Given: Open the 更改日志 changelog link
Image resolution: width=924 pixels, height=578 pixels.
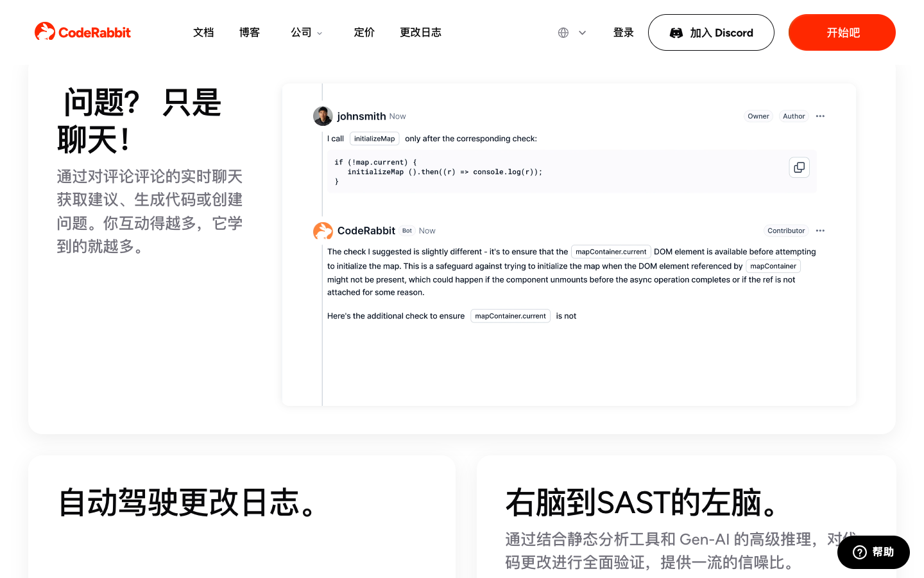Looking at the screenshot, I should (x=421, y=32).
